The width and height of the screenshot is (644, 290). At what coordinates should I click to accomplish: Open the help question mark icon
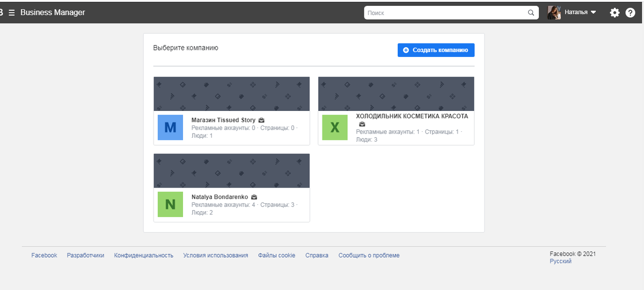point(631,12)
